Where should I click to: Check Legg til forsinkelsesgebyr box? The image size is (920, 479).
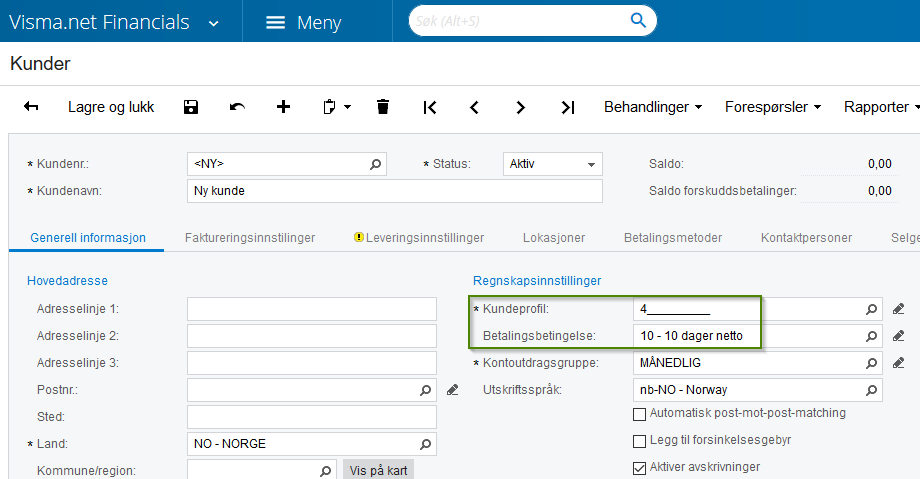(640, 441)
